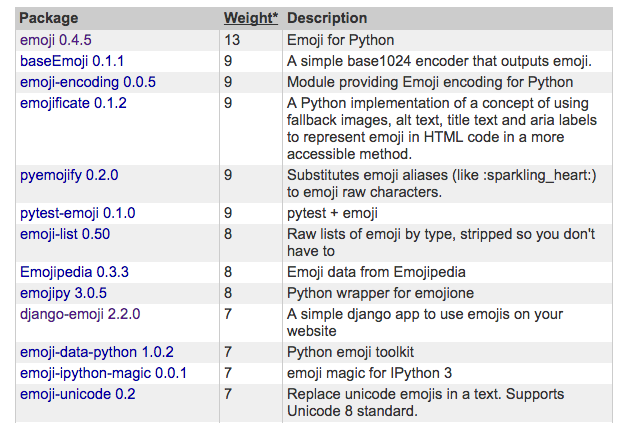This screenshot has width=627, height=423.
Task: Click the 'pytest + emoji' description
Action: tap(332, 213)
